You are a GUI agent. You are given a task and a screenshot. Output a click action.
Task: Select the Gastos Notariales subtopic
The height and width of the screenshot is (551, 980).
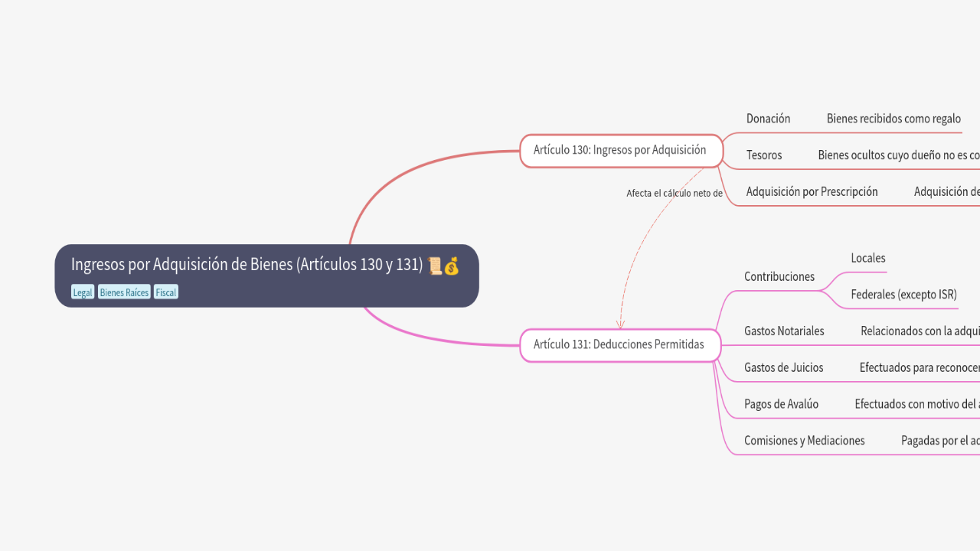click(x=784, y=331)
